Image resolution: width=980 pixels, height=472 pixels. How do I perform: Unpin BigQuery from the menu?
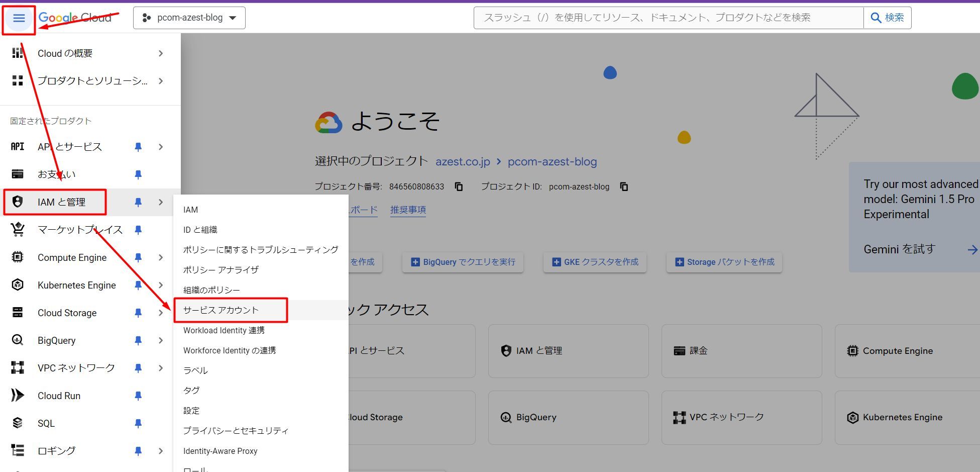click(x=138, y=340)
